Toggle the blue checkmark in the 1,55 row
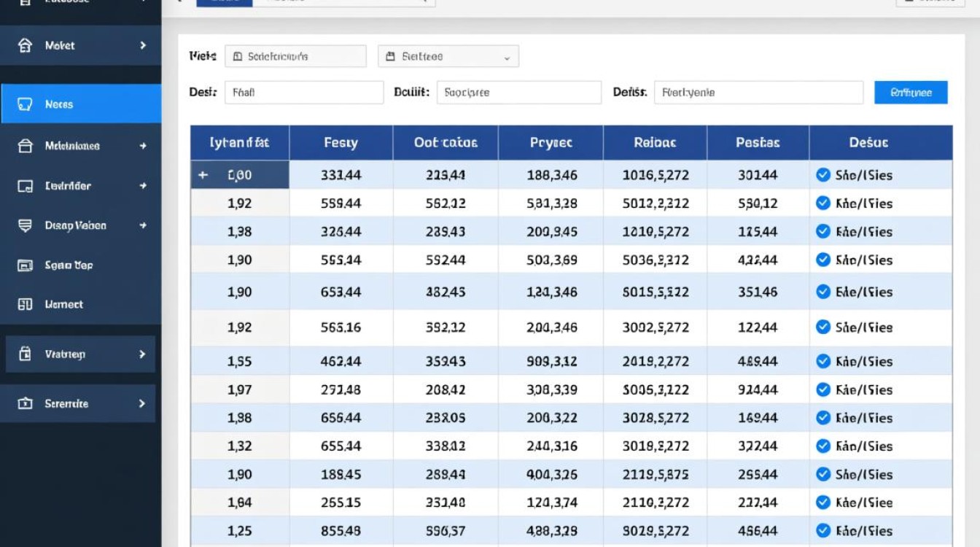 pyautogui.click(x=823, y=361)
